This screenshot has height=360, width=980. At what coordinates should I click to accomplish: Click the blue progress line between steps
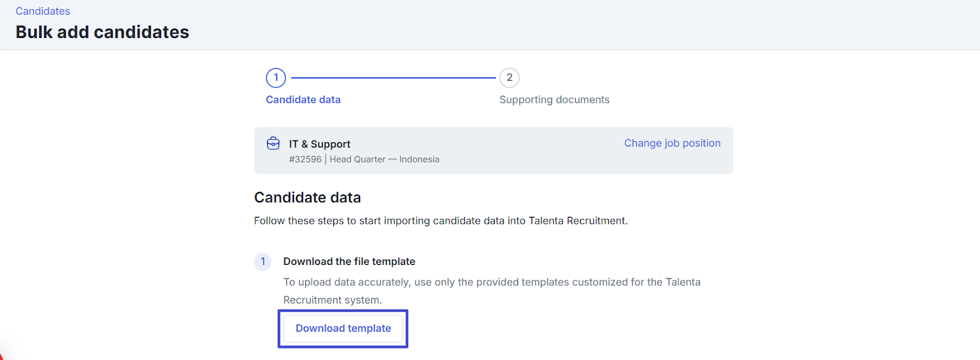click(393, 78)
